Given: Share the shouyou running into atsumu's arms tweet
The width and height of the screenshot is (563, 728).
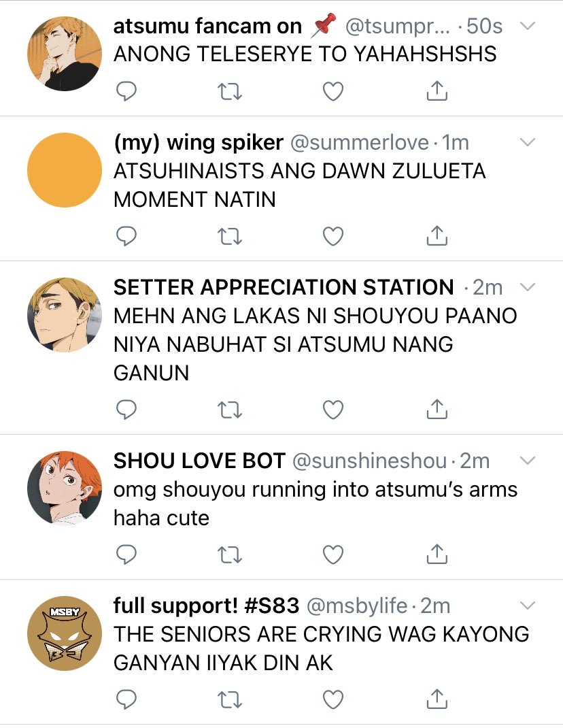Looking at the screenshot, I should point(437,553).
